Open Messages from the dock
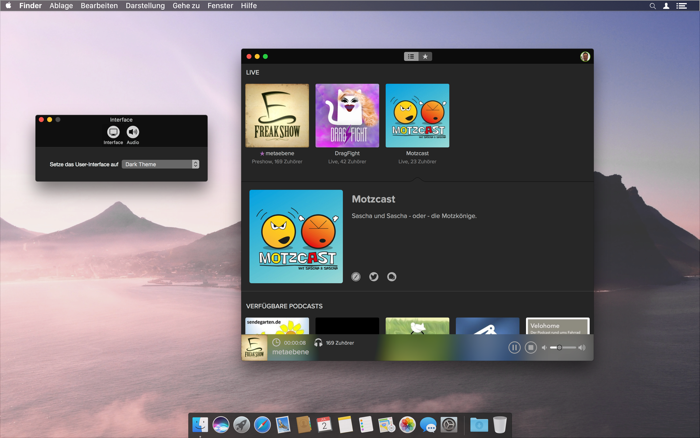The image size is (700, 438). click(x=428, y=425)
